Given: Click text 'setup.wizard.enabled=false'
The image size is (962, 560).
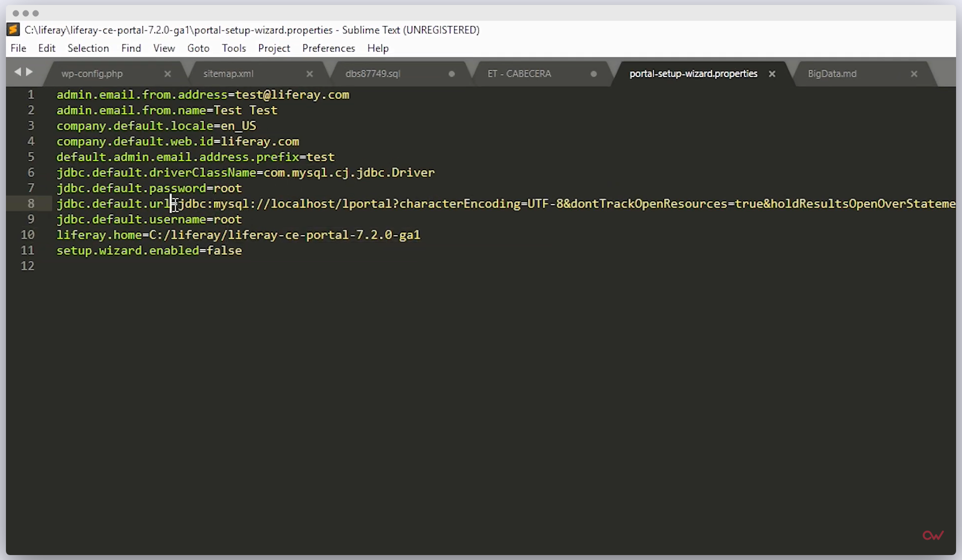Looking at the screenshot, I should 149,250.
